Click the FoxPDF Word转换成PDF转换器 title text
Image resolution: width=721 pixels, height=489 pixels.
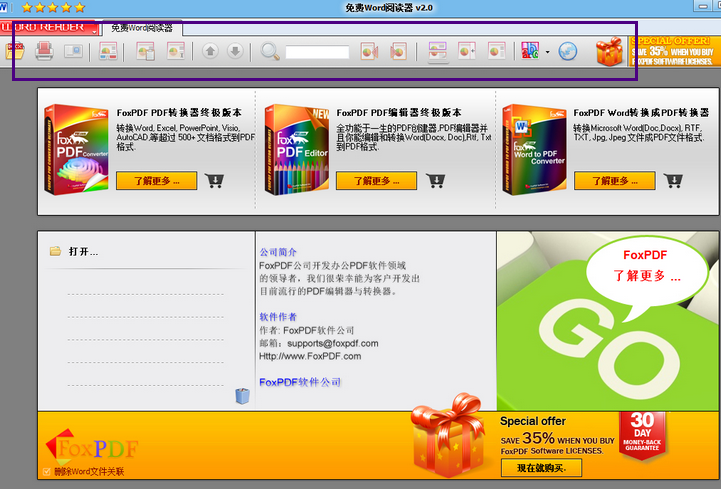[x=641, y=113]
